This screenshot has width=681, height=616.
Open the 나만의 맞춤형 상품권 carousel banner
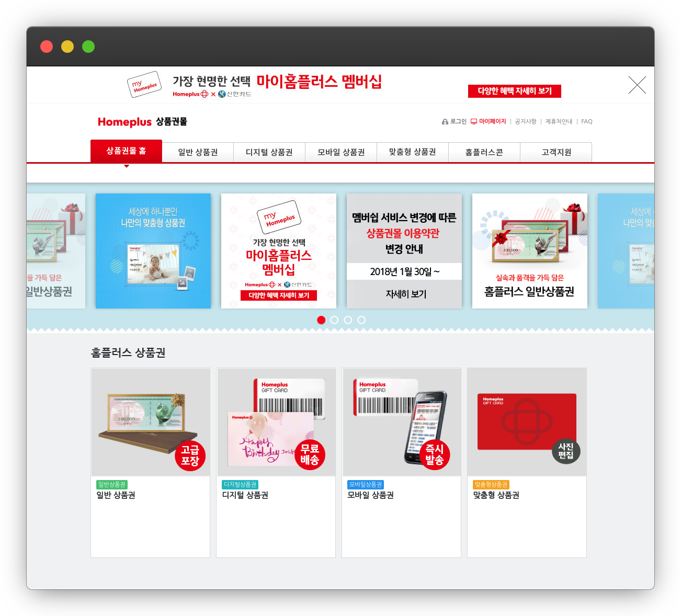[153, 251]
